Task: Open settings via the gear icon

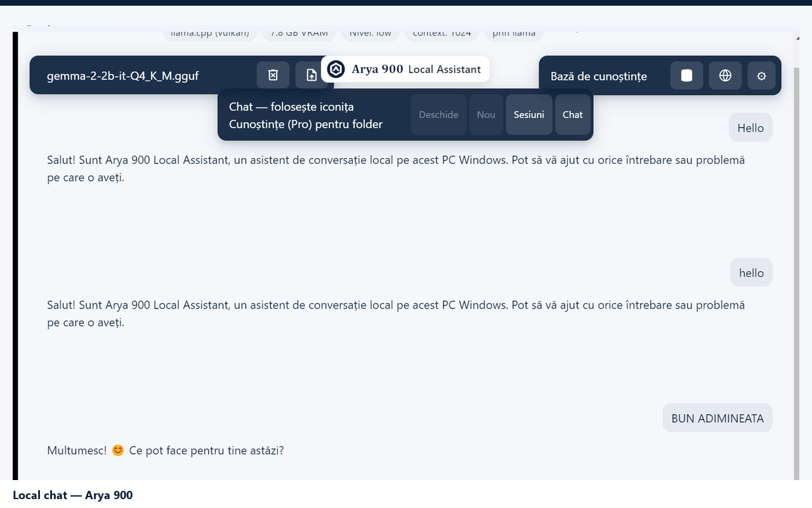Action: (761, 76)
